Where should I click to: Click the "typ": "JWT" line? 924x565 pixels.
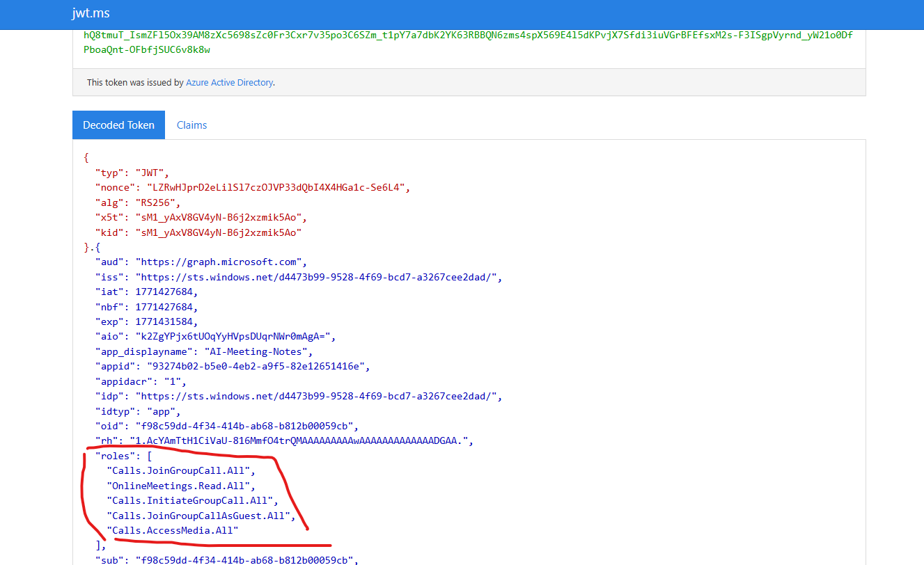coord(132,173)
